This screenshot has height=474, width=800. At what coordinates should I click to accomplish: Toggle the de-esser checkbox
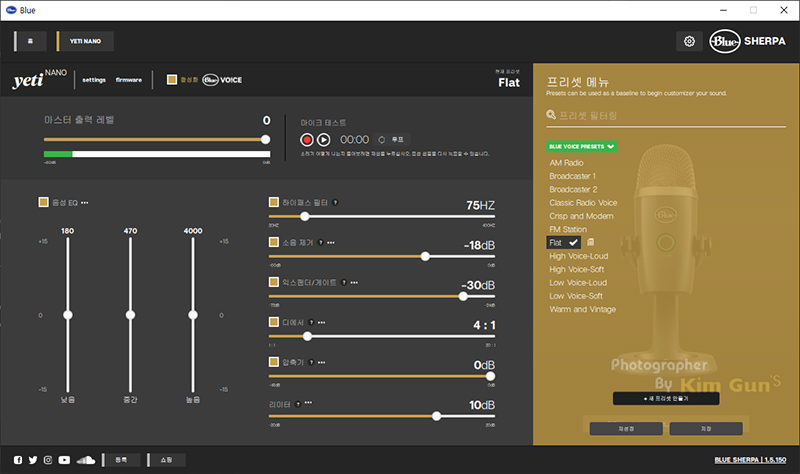(x=273, y=322)
